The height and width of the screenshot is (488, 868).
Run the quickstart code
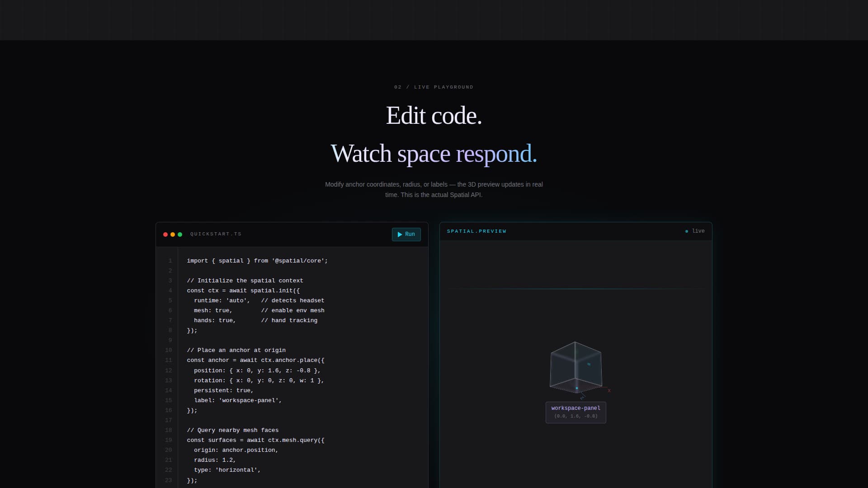(x=406, y=234)
